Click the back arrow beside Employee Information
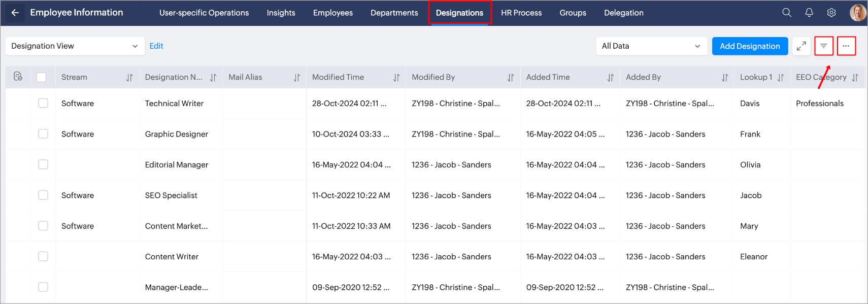Viewport: 868px width, 304px height. pyautogui.click(x=15, y=13)
